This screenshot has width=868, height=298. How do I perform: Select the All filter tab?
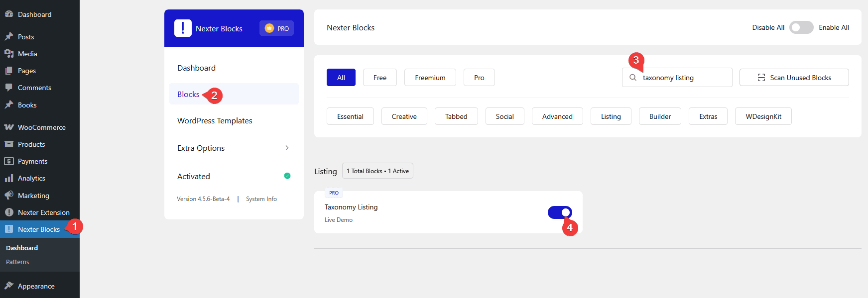click(341, 78)
